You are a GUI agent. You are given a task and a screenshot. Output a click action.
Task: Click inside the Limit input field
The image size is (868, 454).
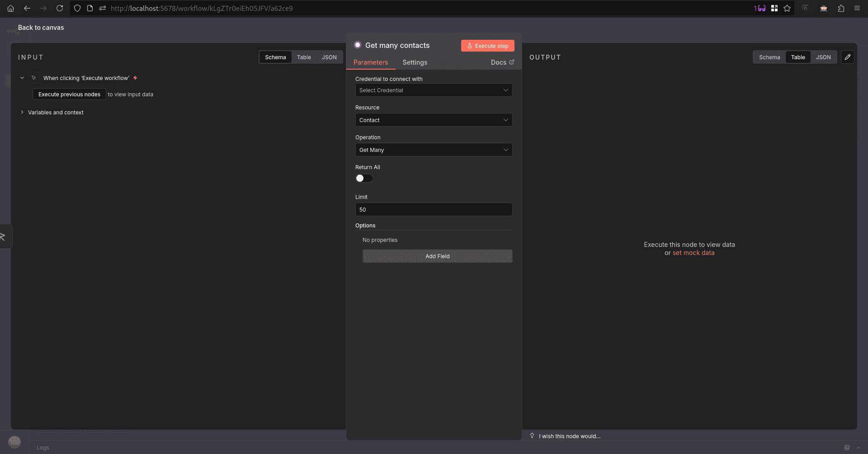pos(433,209)
